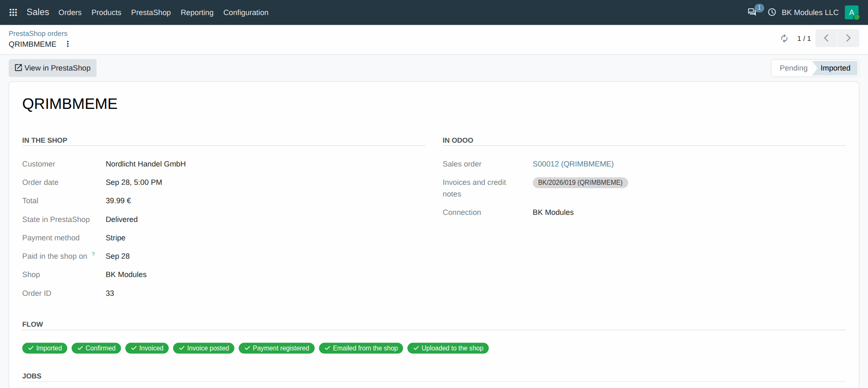The height and width of the screenshot is (388, 868).
Task: Click the View in PrestaShop button
Action: click(x=53, y=68)
